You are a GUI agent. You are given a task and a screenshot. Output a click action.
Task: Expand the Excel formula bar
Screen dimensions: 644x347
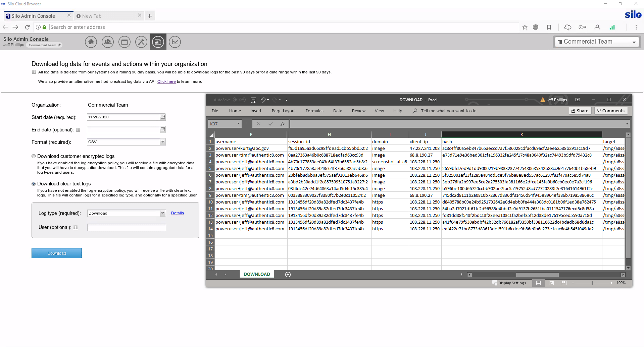click(x=627, y=124)
